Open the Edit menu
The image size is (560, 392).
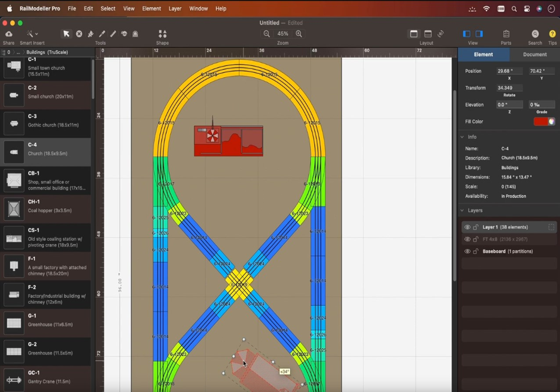coord(88,8)
